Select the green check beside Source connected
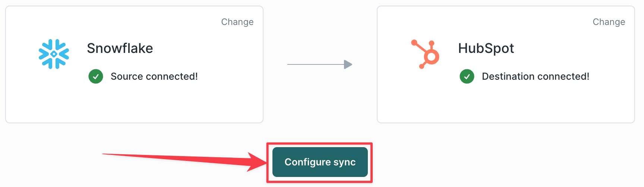Screen dimensions: 644x187 pyautogui.click(x=96, y=76)
